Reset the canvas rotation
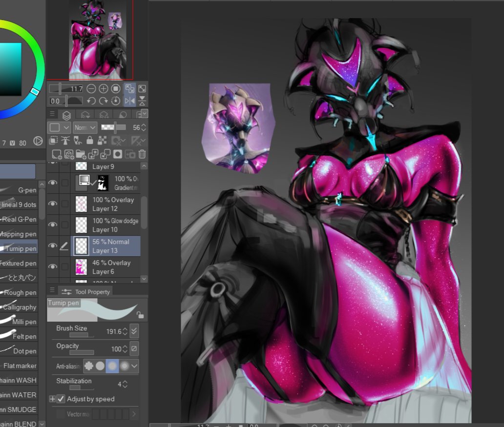 click(116, 101)
